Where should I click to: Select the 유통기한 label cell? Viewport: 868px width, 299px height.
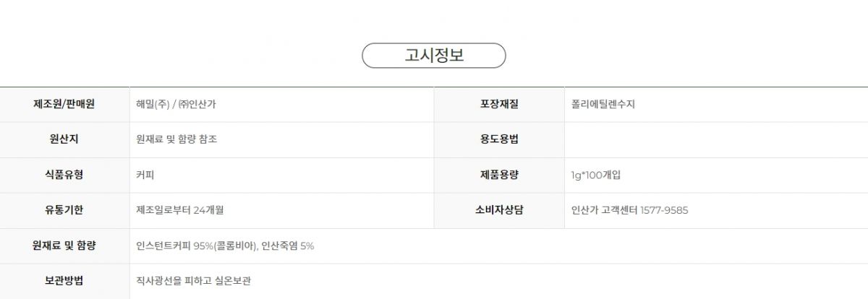[x=64, y=210]
